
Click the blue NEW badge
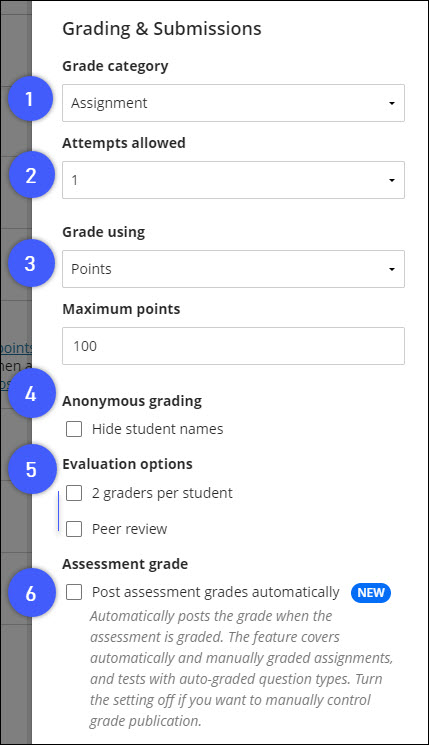click(371, 592)
